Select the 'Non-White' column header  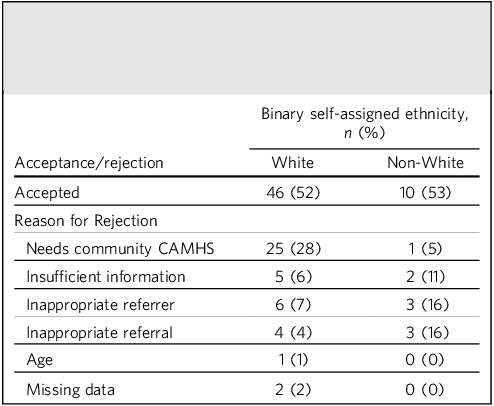pyautogui.click(x=425, y=163)
